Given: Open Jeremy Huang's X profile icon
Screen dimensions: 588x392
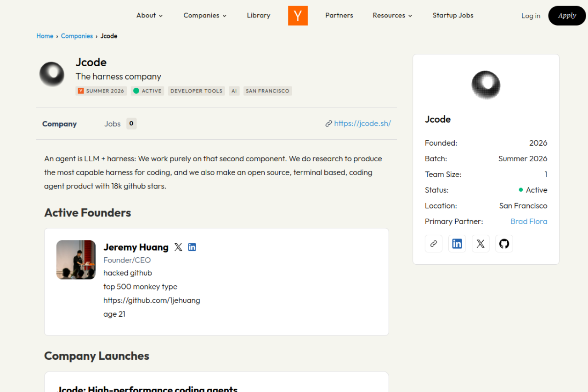Looking at the screenshot, I should pyautogui.click(x=178, y=247).
